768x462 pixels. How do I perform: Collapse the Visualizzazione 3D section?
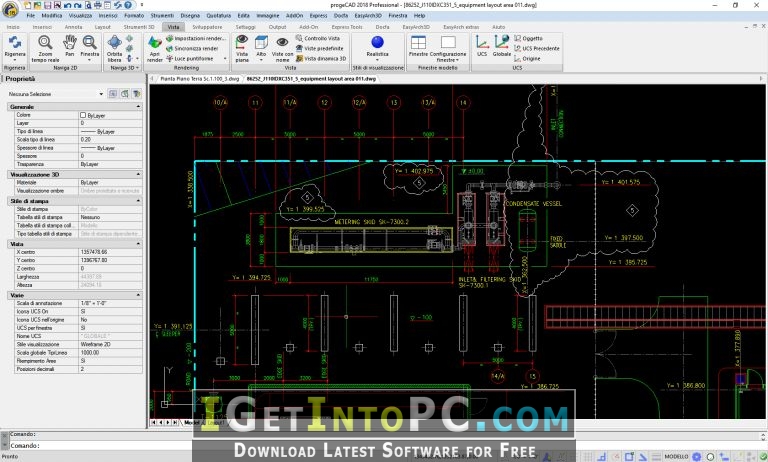pyautogui.click(x=138, y=174)
